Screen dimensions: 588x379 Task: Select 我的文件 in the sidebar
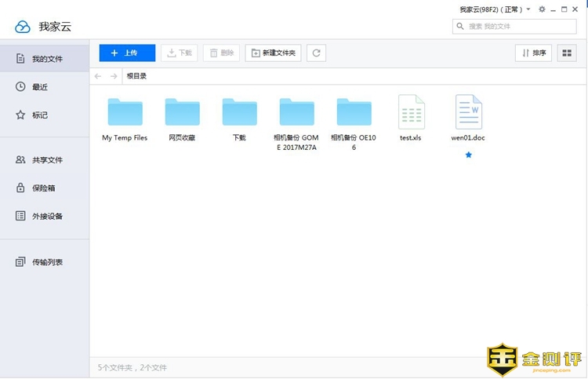pyautogui.click(x=46, y=59)
